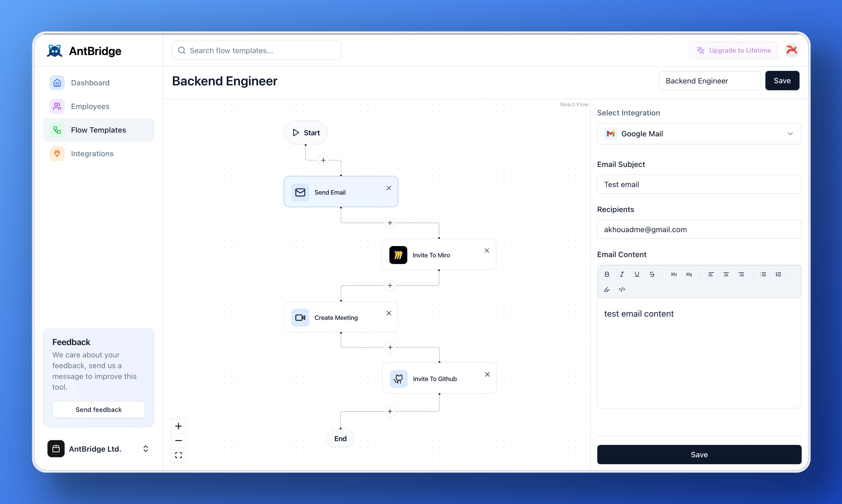842x504 pixels.
Task: Click Upgrade to Lifetime button
Action: pos(734,50)
